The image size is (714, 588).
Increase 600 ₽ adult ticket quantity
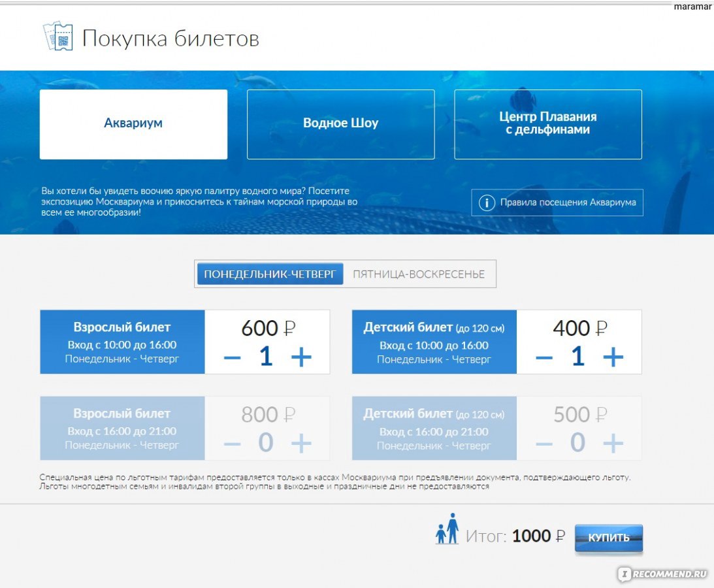click(x=301, y=357)
